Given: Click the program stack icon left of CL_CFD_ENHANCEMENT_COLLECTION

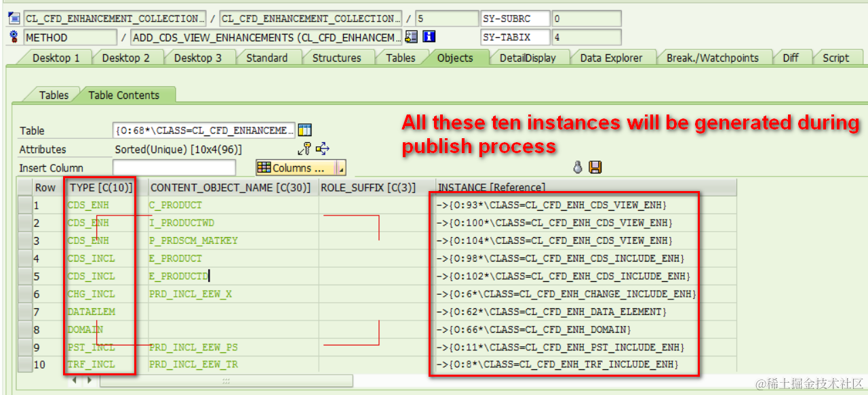Looking at the screenshot, I should 14,18.
